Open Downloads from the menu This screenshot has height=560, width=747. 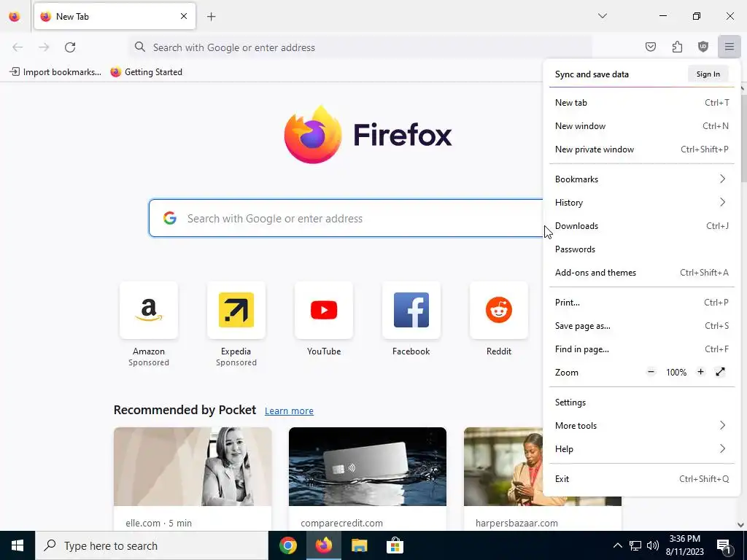[x=642, y=226]
